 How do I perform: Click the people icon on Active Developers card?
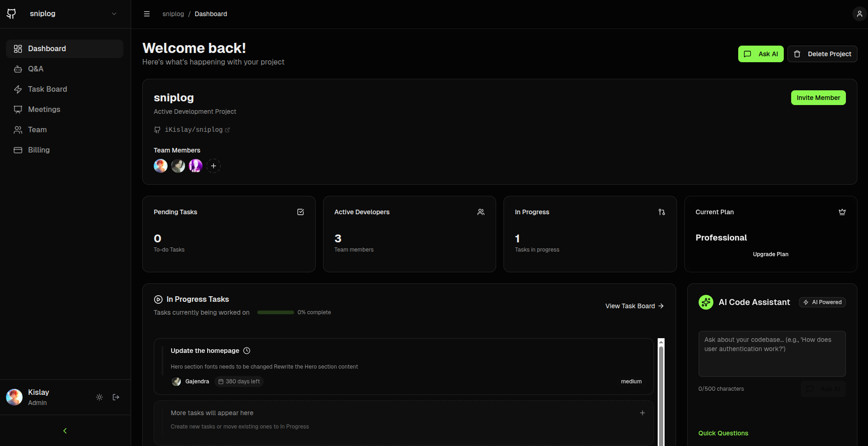point(480,212)
